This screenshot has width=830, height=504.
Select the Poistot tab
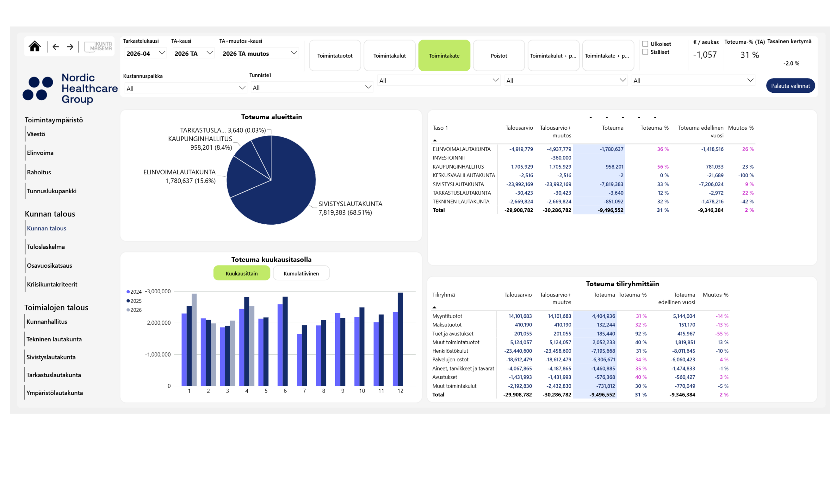pos(499,55)
